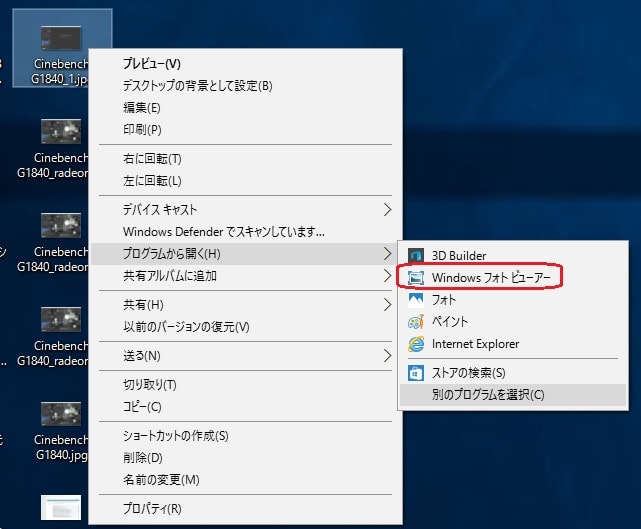Choose デスクトップの背景として設定(B)
The height and width of the screenshot is (529, 641).
[x=245, y=86]
